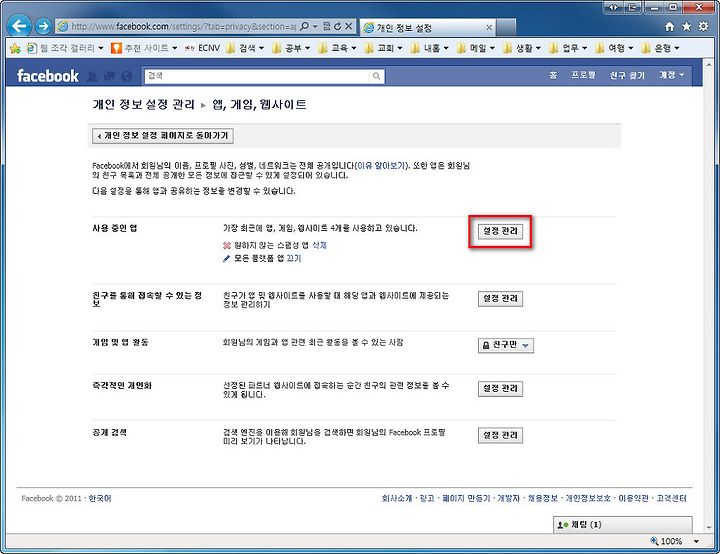Open Facebook messages icon
The height and width of the screenshot is (554, 720).
click(x=109, y=76)
